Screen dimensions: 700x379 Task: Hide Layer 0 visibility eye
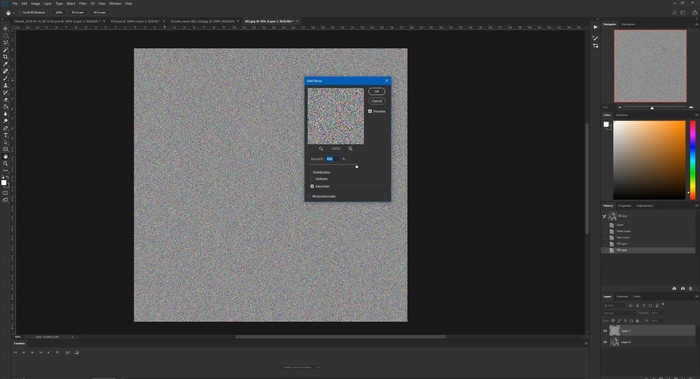605,342
